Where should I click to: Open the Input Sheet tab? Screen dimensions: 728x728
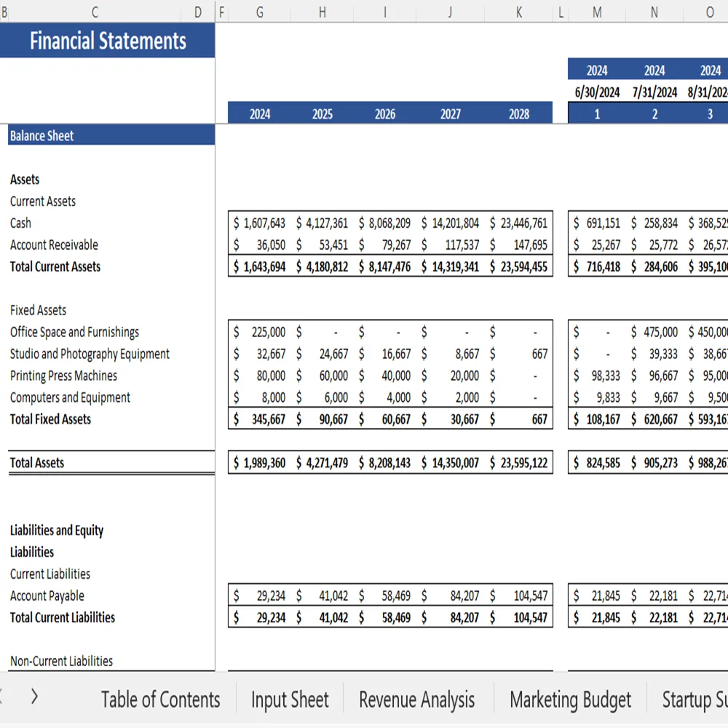[x=290, y=699]
